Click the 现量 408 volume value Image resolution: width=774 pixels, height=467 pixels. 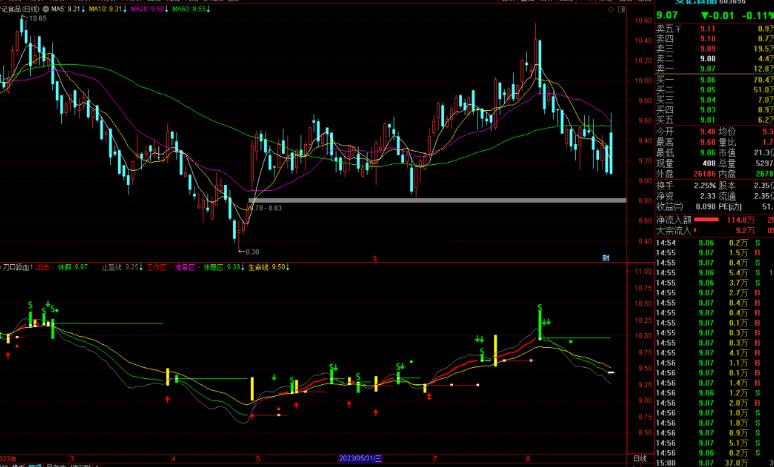(x=709, y=163)
